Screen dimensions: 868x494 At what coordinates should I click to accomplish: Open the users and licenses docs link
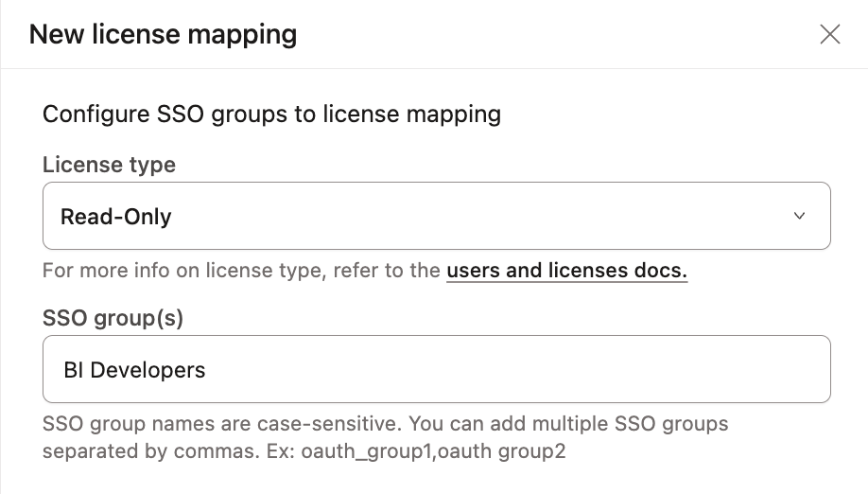click(x=566, y=272)
